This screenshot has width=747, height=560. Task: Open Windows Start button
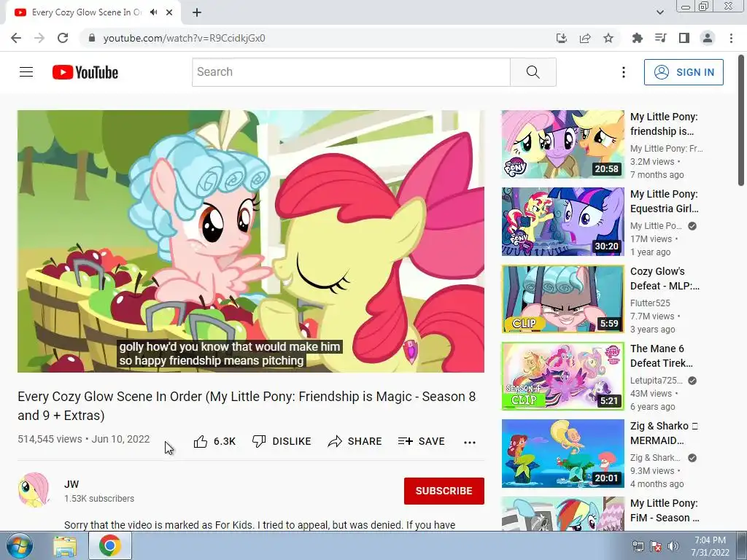click(x=19, y=545)
